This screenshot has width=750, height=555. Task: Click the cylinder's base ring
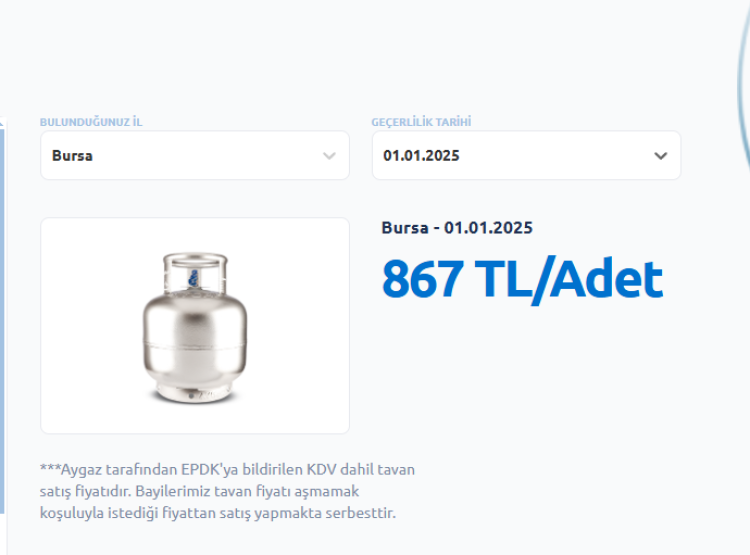194,393
